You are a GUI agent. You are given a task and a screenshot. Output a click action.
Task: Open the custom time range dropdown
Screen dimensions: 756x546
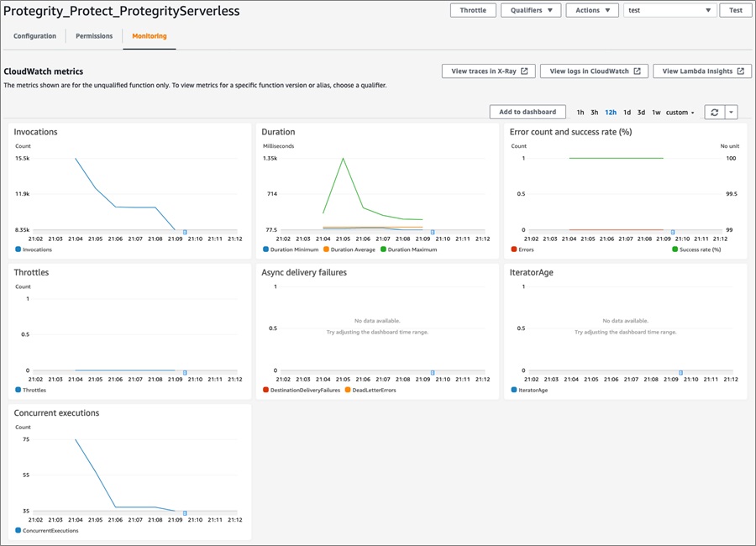680,113
